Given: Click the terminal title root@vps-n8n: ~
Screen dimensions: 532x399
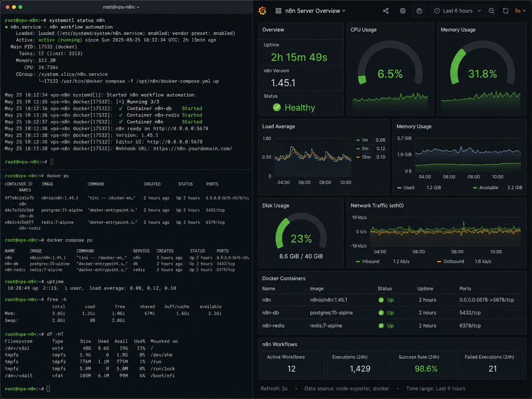Looking at the screenshot, I should pyautogui.click(x=121, y=7).
